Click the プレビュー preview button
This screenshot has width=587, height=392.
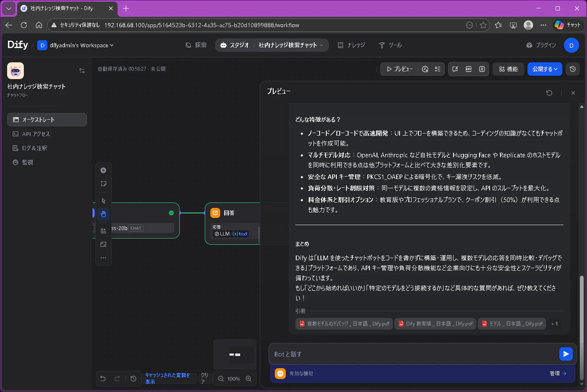coord(400,69)
